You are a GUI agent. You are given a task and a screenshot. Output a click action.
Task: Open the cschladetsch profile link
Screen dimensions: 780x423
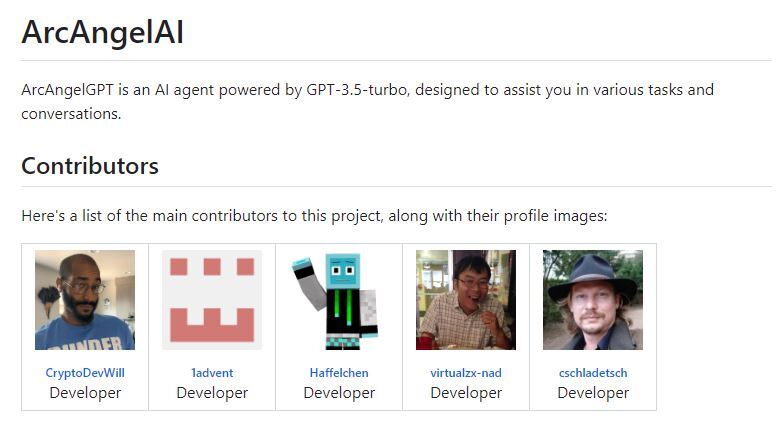point(593,373)
